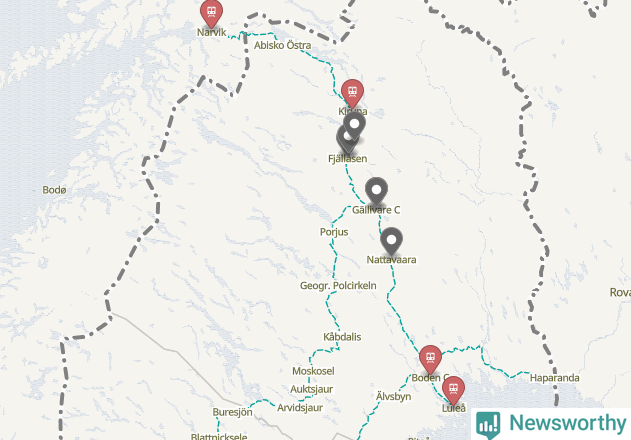This screenshot has width=631, height=440.
Task: Click the Arvidsjaur station label
Action: pos(300,407)
